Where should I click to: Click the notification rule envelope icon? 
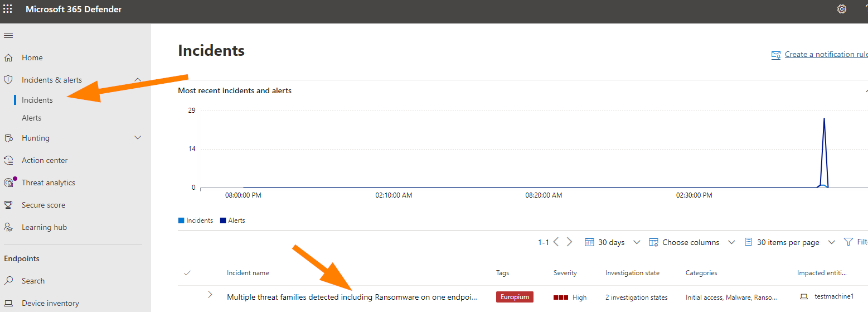click(776, 55)
